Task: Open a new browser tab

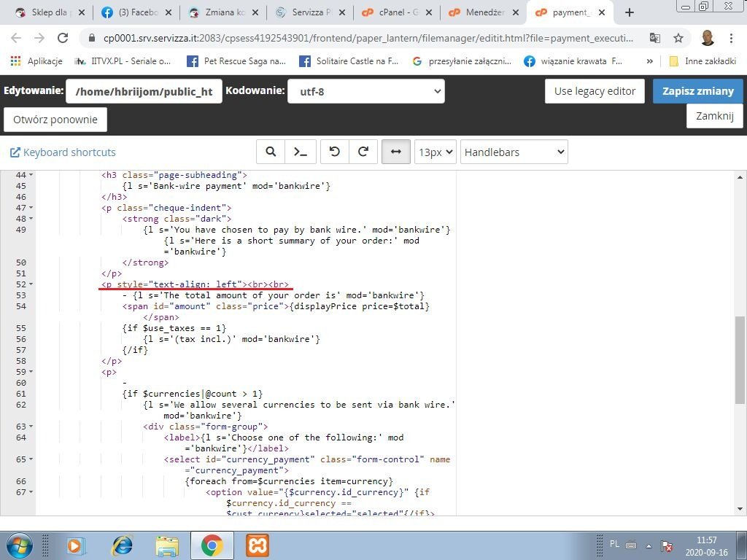Action: 630,13
